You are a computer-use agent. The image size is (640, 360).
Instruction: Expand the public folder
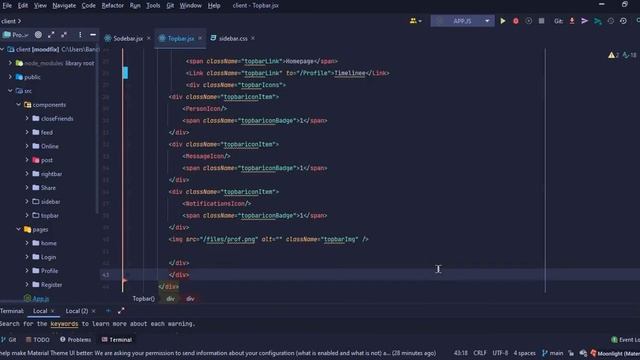[10, 77]
